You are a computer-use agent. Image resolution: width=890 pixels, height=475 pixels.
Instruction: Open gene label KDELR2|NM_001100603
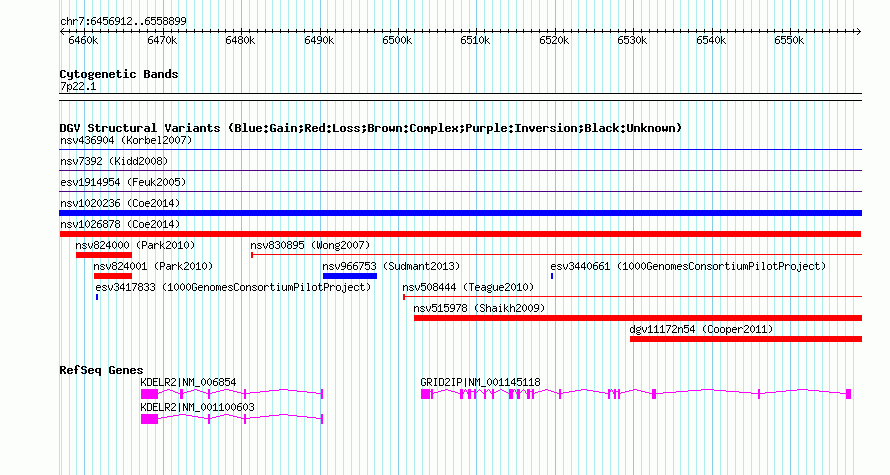(198, 407)
